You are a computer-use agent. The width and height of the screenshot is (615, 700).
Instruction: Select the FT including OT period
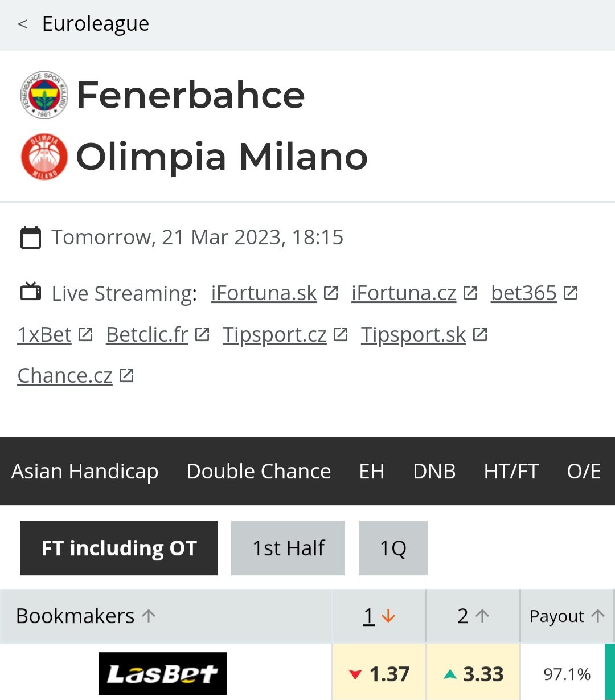pyautogui.click(x=119, y=548)
